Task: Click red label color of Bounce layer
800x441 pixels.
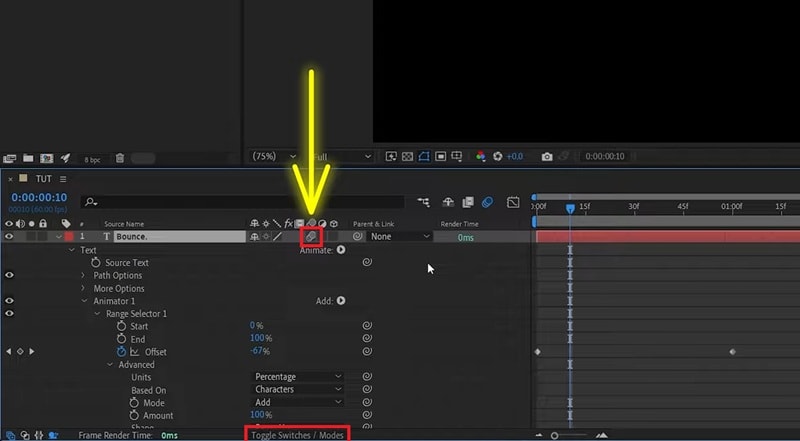Action: 69,237
